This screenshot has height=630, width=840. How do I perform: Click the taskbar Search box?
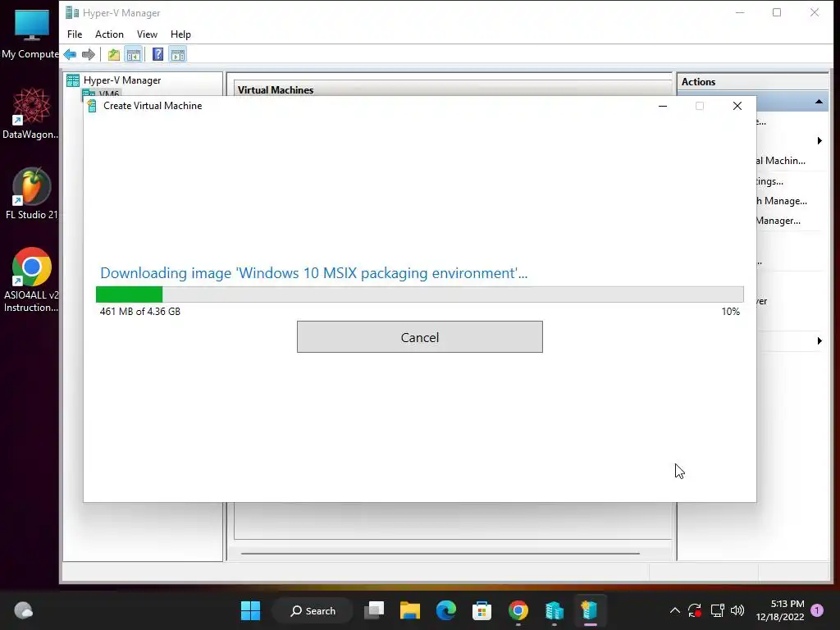click(313, 610)
